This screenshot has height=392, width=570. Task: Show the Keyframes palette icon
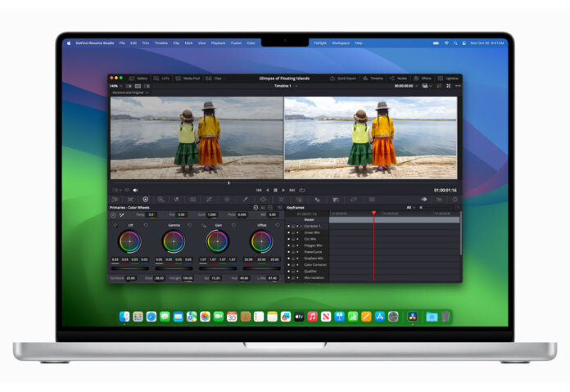pyautogui.click(x=424, y=200)
